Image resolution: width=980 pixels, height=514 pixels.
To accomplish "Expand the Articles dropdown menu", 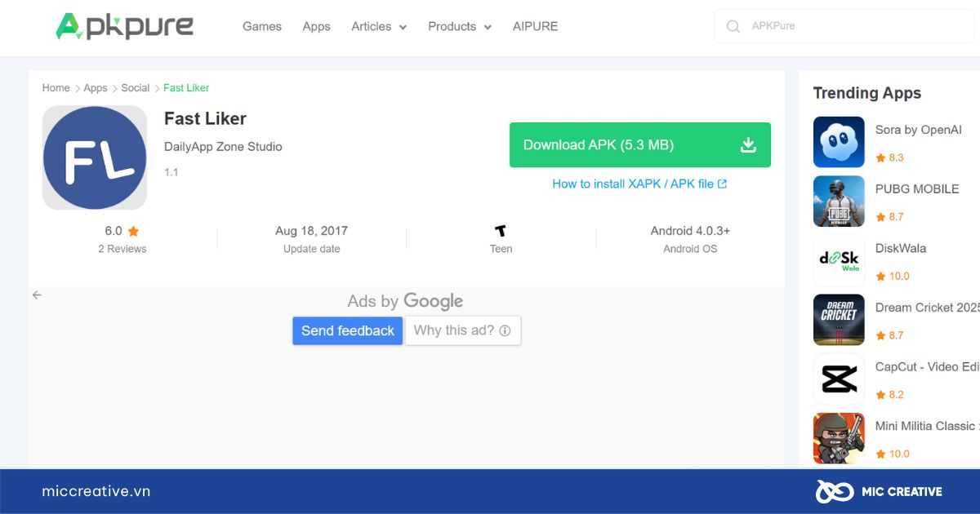I will tap(378, 26).
